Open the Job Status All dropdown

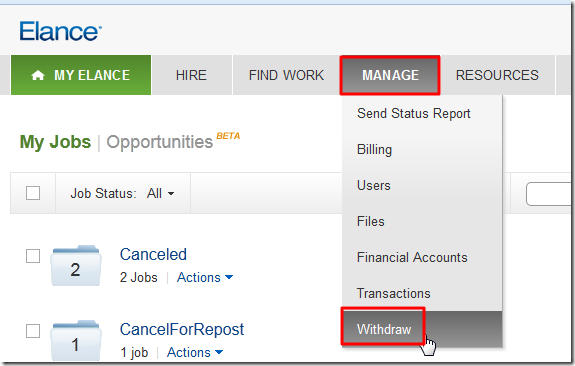(160, 193)
